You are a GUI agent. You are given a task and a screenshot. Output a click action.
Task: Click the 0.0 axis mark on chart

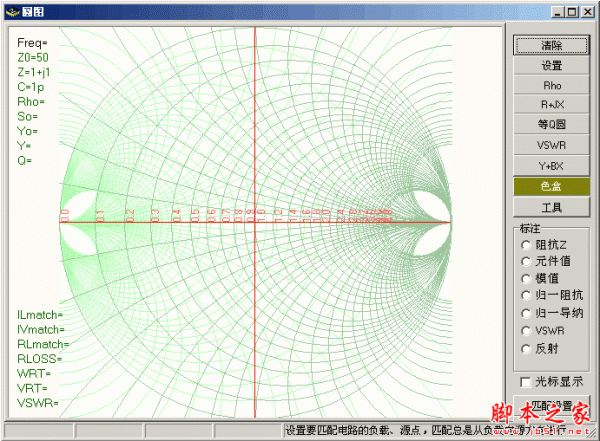pyautogui.click(x=65, y=216)
